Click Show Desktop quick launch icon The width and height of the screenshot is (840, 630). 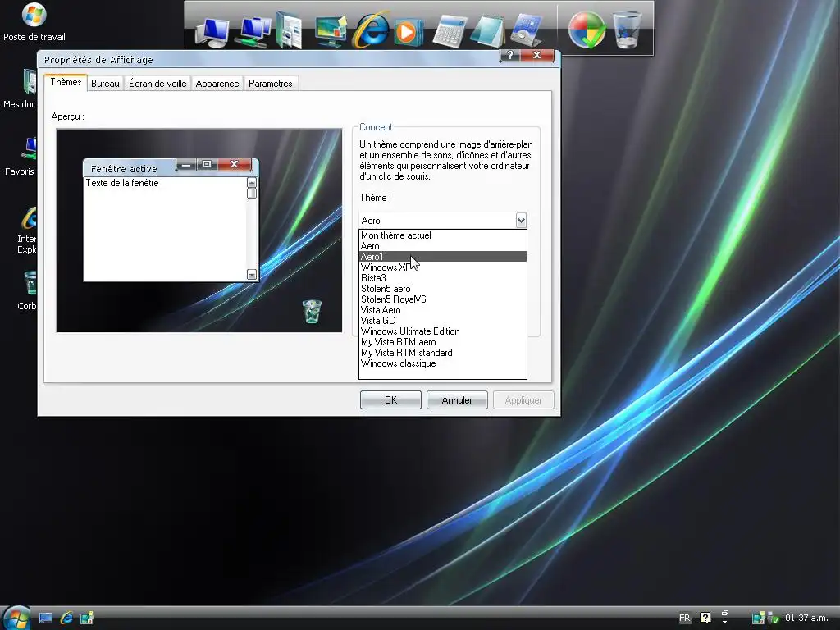(x=46, y=619)
